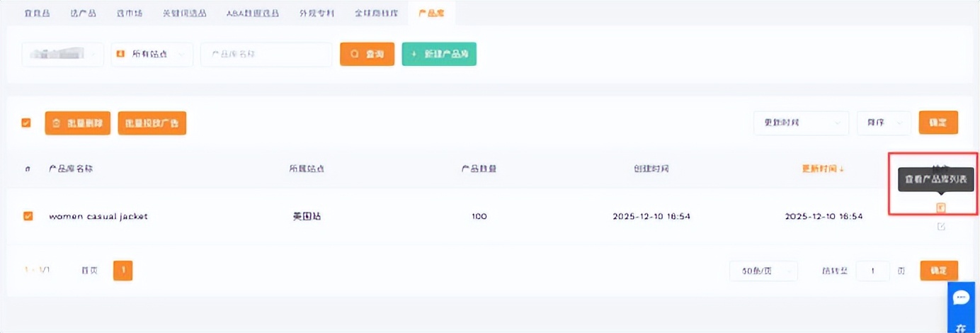980x333 pixels.
Task: Switch to the 选产品 tab
Action: (84, 13)
